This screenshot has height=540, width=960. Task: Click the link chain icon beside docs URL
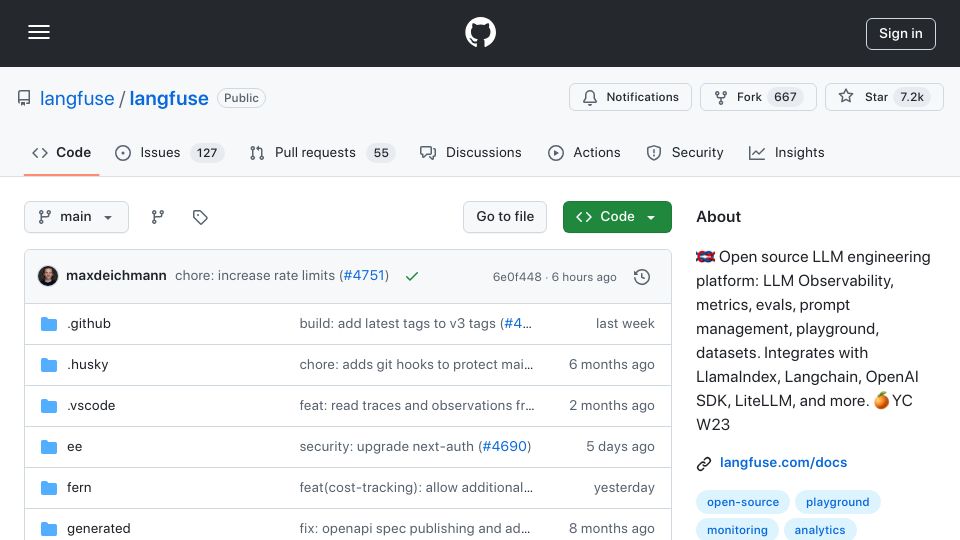(704, 463)
